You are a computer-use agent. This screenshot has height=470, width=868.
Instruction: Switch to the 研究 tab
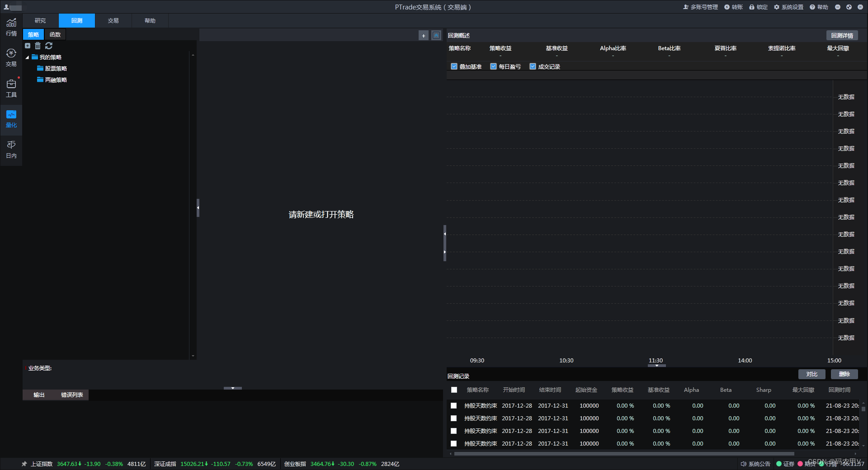click(x=40, y=21)
